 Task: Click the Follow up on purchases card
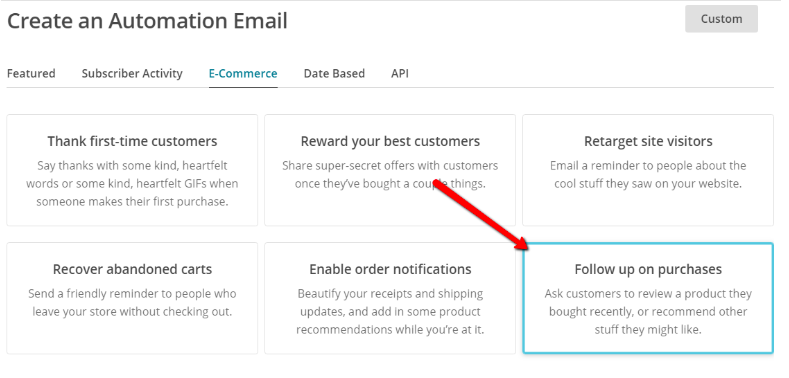coord(648,298)
